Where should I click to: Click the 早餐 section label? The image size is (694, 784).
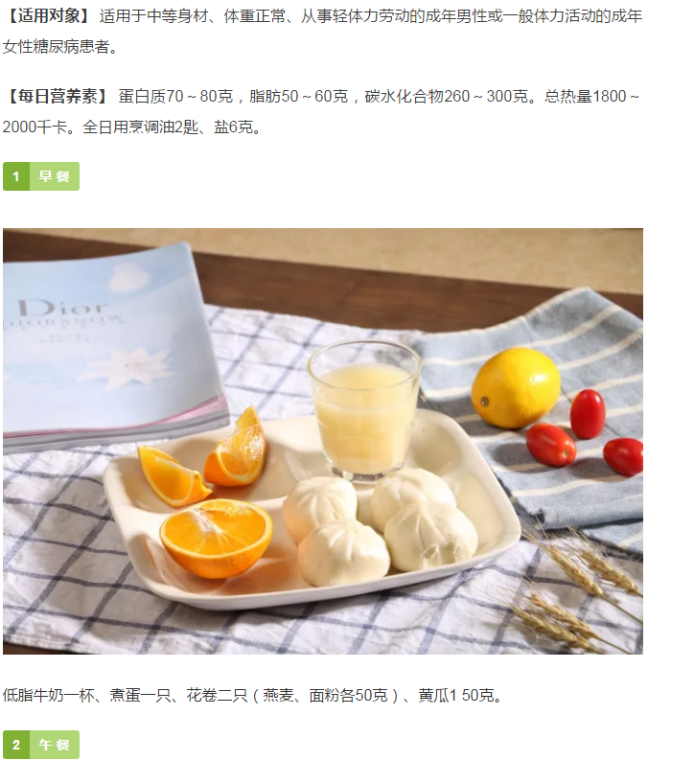[x=55, y=176]
